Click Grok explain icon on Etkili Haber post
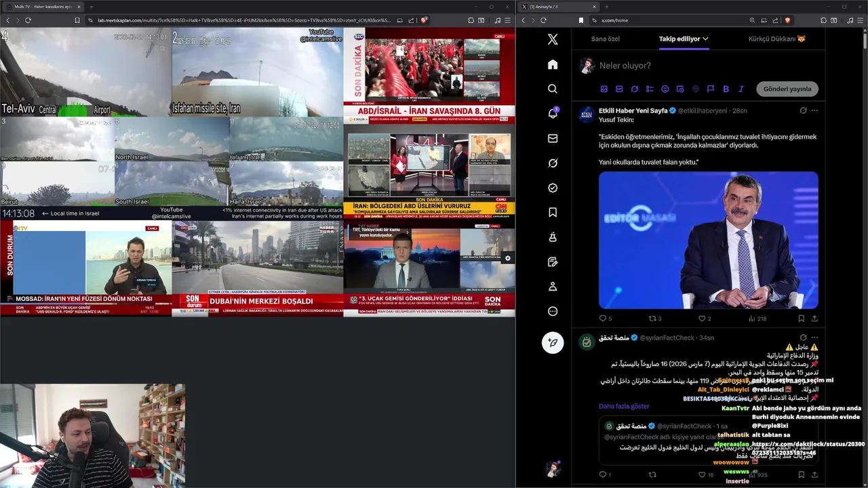868x488 pixels. 803,110
